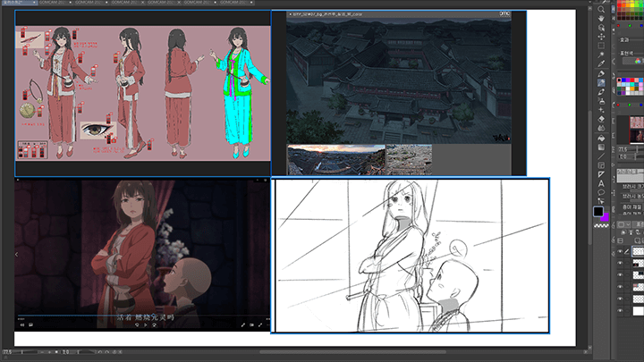Select the Airbrush spray tool
Screen dimensions: 644x362
(601, 101)
